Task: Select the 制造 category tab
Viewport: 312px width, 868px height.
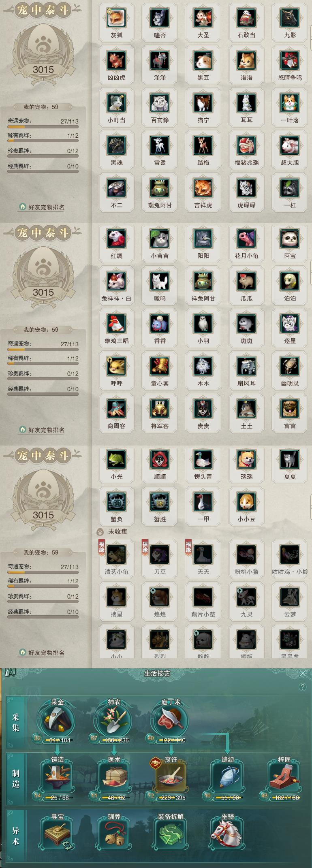Action: (x=16, y=778)
